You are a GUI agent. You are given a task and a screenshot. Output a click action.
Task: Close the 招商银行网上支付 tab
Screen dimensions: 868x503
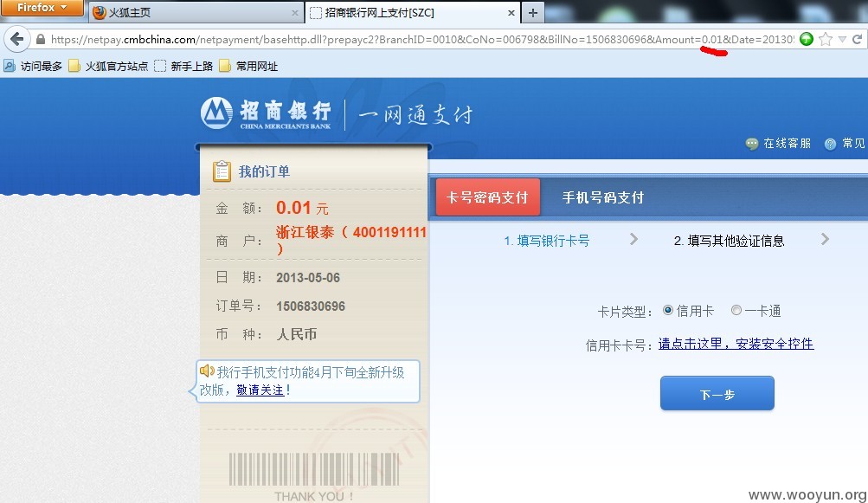click(511, 13)
